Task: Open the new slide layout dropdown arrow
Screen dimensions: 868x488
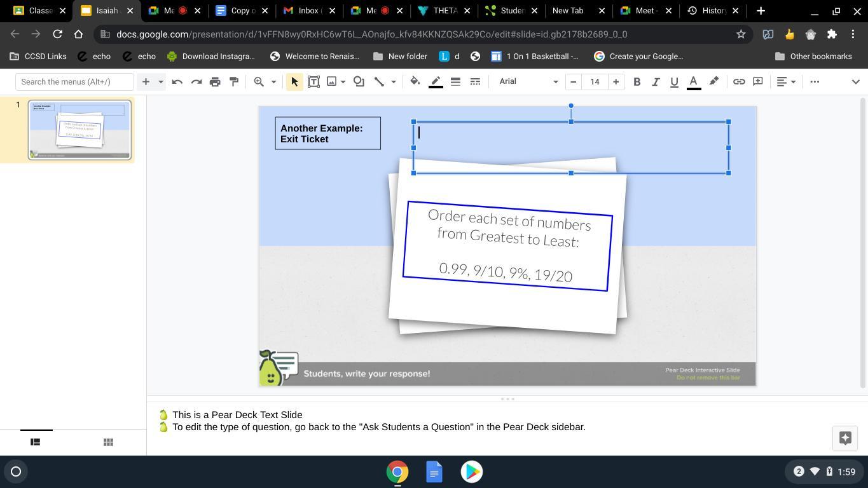Action: [x=160, y=81]
